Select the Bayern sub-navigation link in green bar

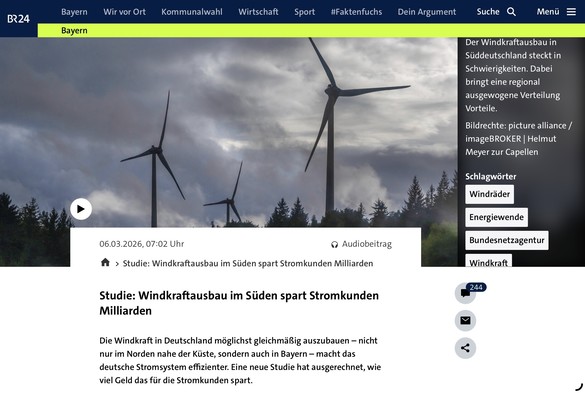point(74,31)
